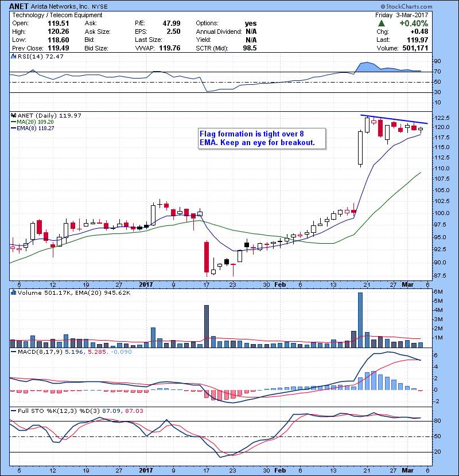Click the Technology / Telecom Equipment sector label

pyautogui.click(x=57, y=15)
